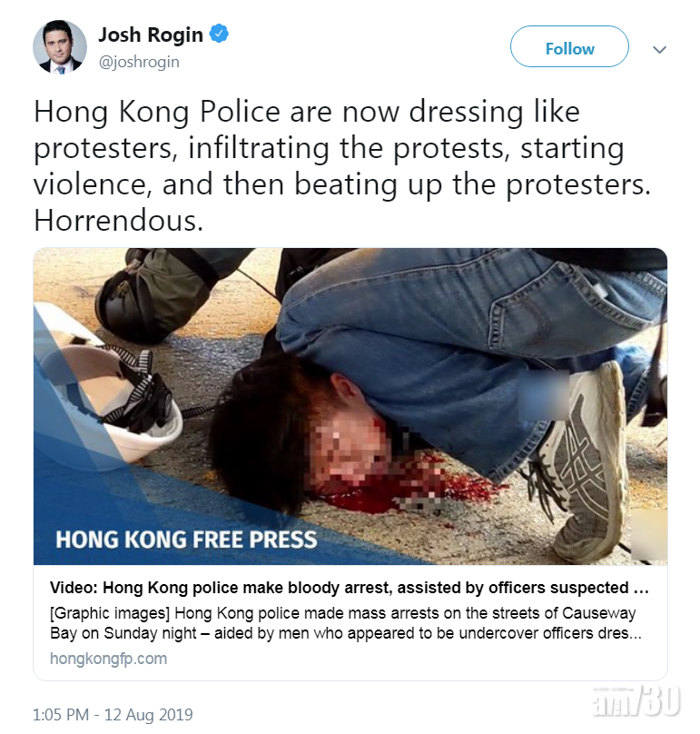The height and width of the screenshot is (734, 700).
Task: Click the word 'Horrendous.' in the tweet
Action: 118,221
